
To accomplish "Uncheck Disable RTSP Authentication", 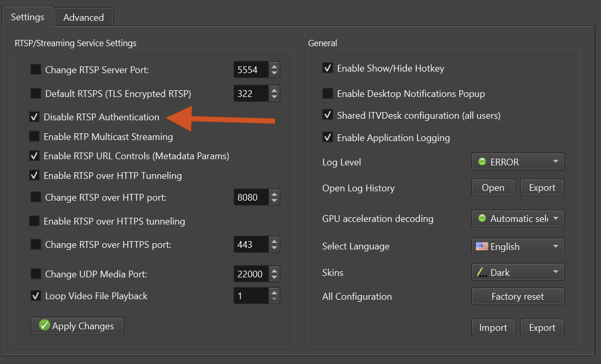I will point(34,117).
